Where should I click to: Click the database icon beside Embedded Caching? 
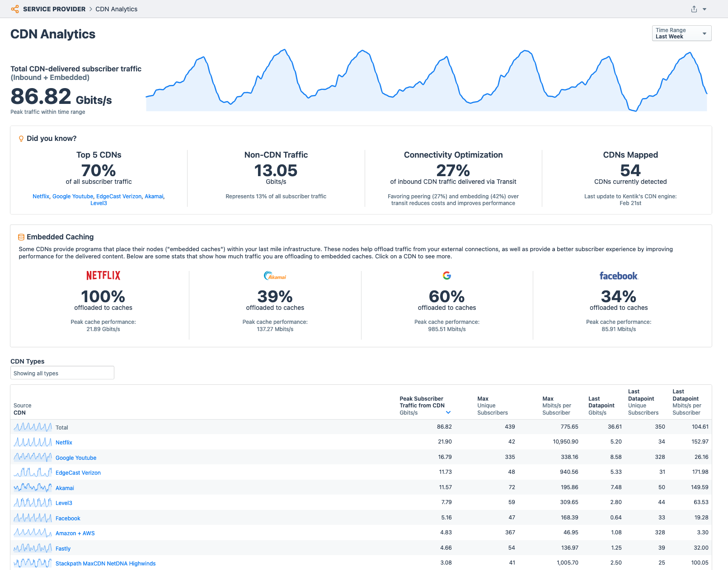pos(21,237)
